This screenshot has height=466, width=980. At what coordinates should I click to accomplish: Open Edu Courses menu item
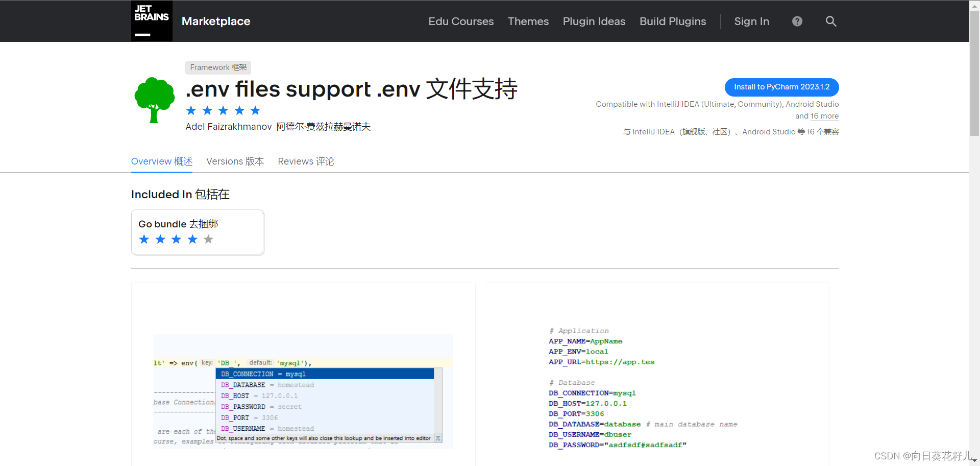[461, 21]
